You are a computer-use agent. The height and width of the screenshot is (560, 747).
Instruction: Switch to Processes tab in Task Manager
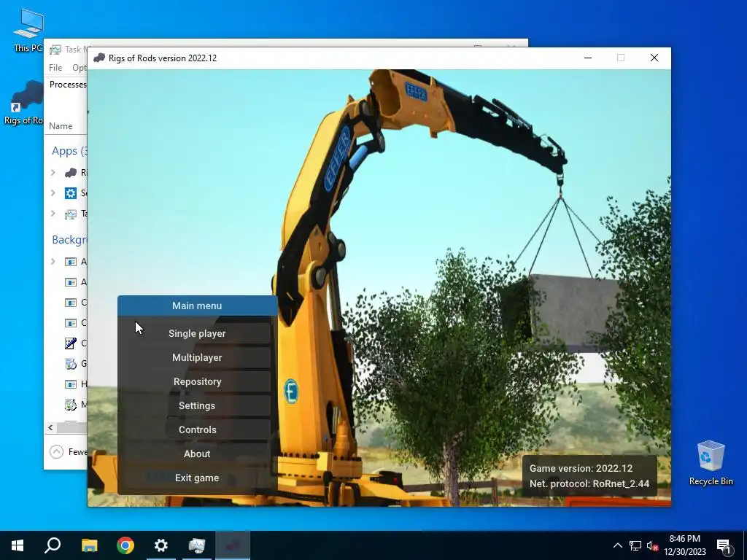click(x=68, y=85)
